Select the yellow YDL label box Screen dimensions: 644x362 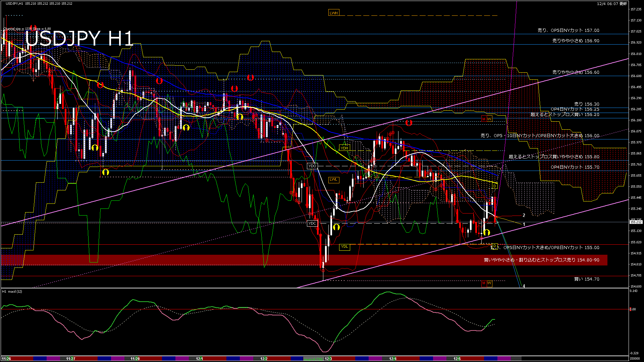tap(344, 247)
